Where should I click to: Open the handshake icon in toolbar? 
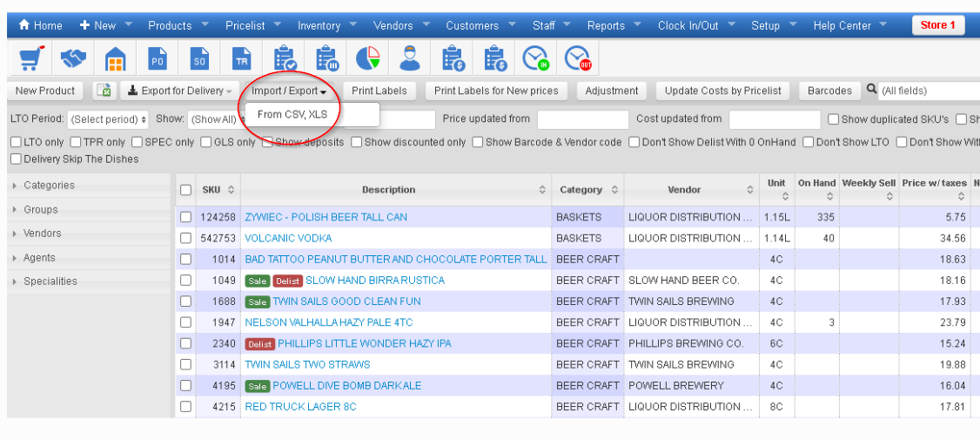click(x=73, y=59)
